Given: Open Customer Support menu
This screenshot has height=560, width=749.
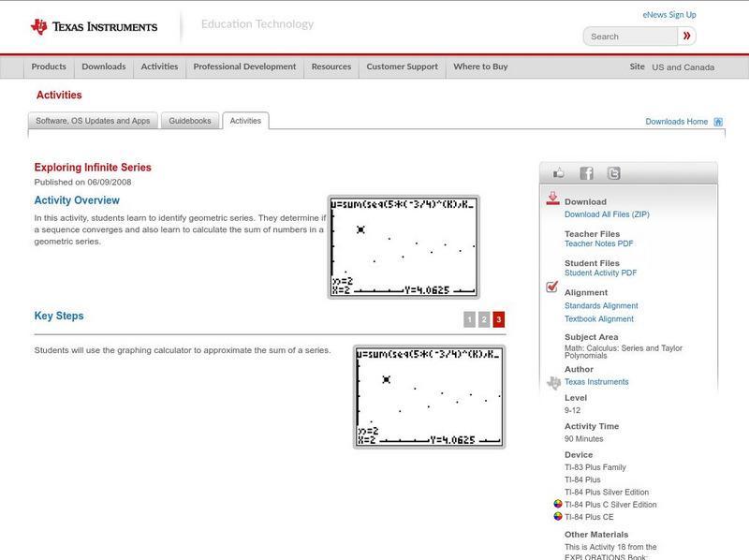Looking at the screenshot, I should click(x=403, y=66).
